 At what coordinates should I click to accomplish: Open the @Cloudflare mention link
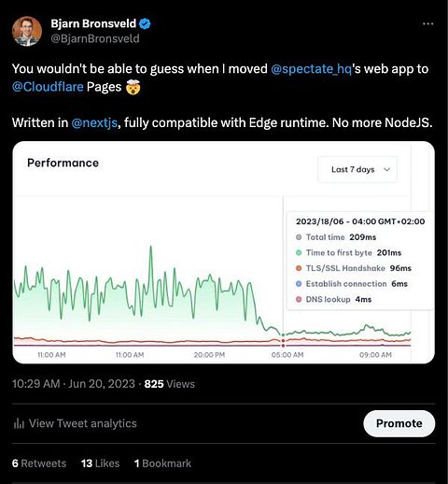48,87
